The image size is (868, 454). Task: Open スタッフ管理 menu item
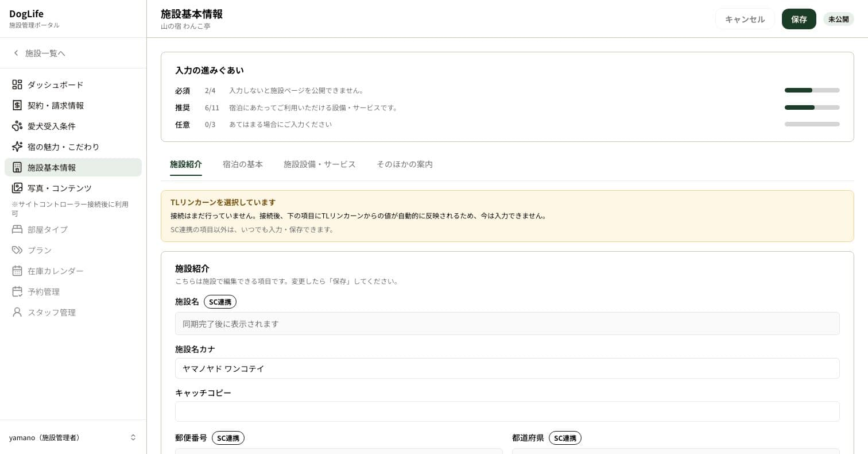(73, 312)
